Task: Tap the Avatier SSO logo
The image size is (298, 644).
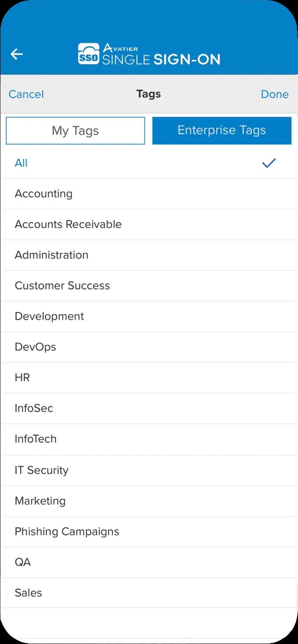Action: pos(149,54)
